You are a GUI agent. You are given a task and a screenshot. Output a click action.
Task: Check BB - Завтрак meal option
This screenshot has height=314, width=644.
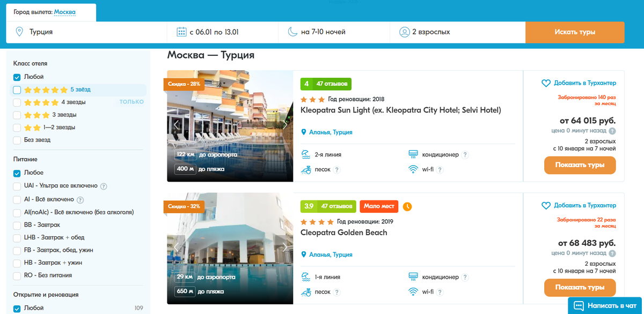pyautogui.click(x=17, y=225)
